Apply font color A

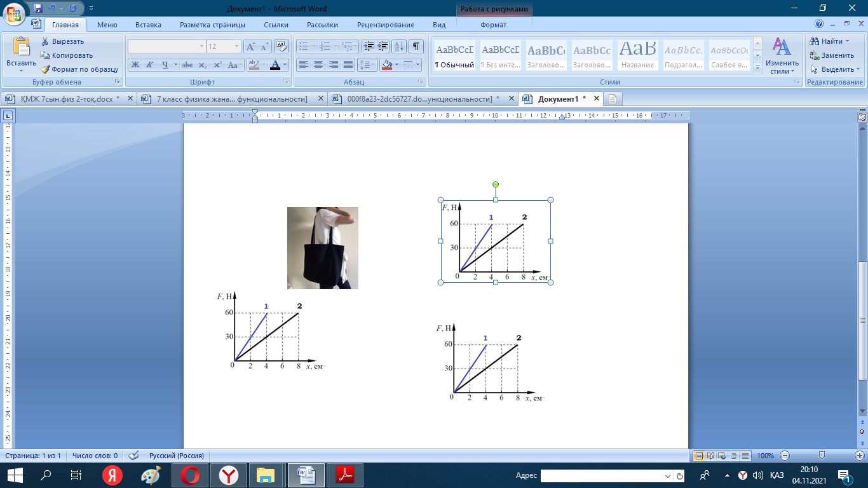point(275,65)
